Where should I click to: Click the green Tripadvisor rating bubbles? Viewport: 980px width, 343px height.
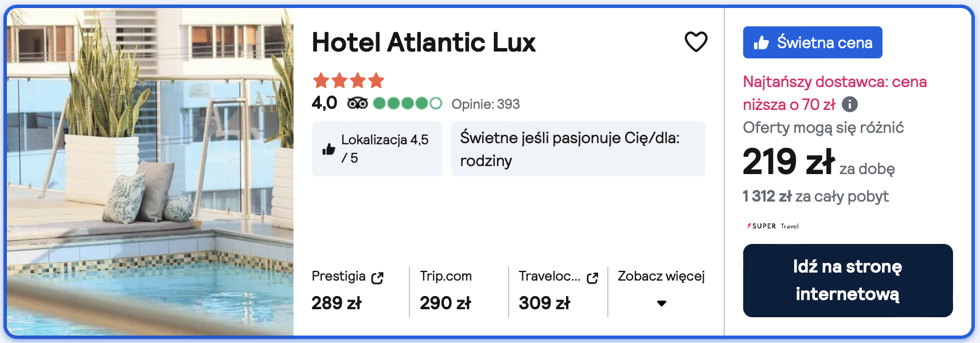pyautogui.click(x=407, y=103)
